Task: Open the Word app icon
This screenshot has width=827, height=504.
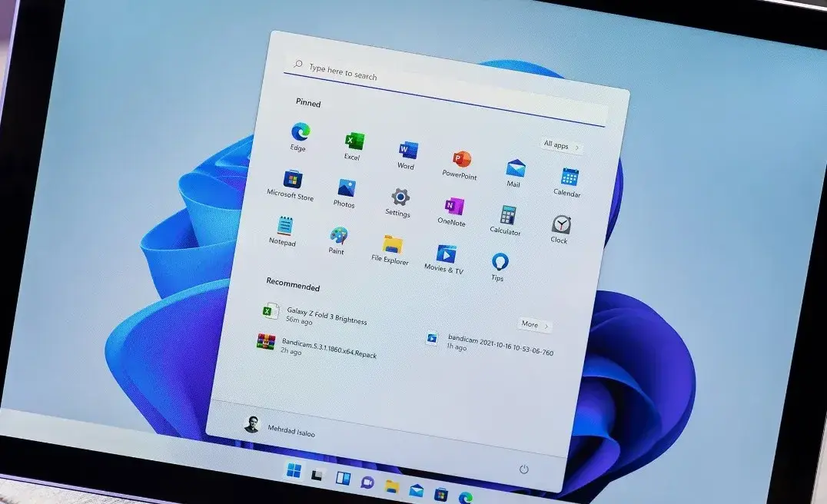Action: 407,151
